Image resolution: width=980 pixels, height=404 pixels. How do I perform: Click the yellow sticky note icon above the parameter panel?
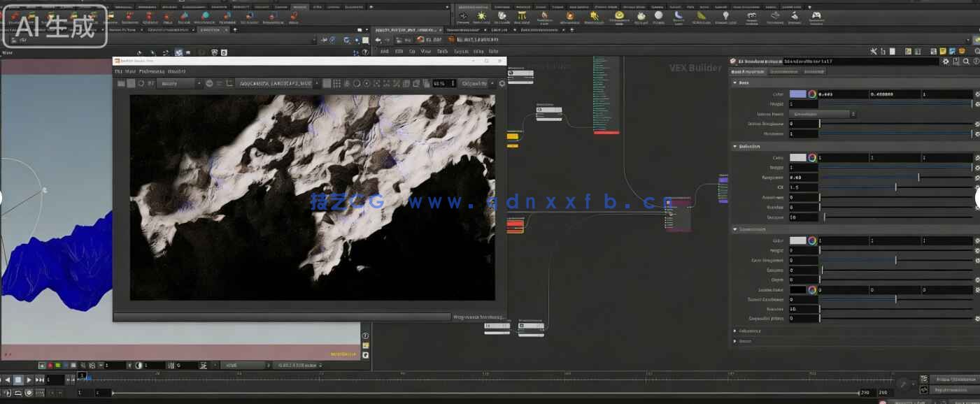click(943, 51)
